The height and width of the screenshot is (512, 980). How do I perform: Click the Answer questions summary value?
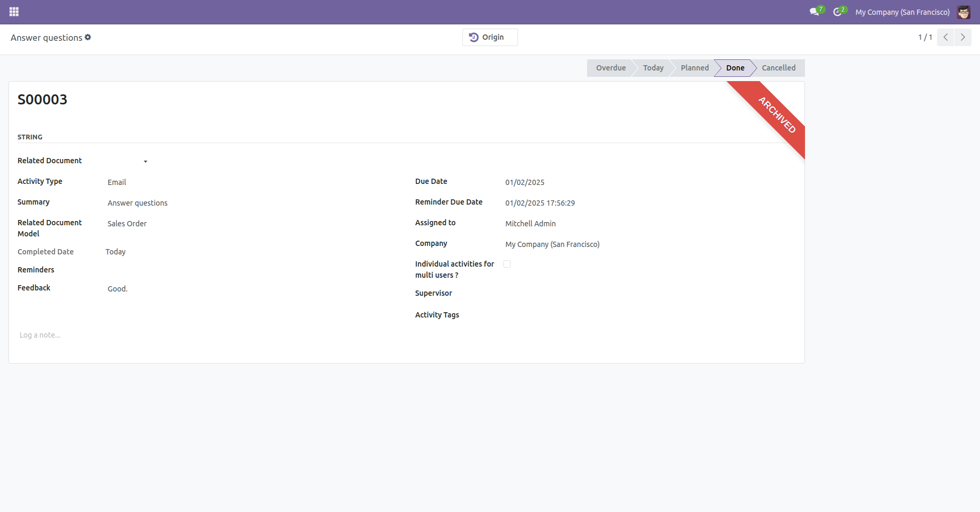click(137, 203)
